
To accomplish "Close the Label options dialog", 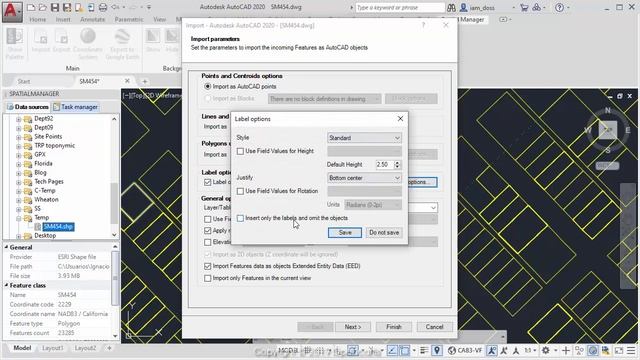I will pyautogui.click(x=400, y=119).
